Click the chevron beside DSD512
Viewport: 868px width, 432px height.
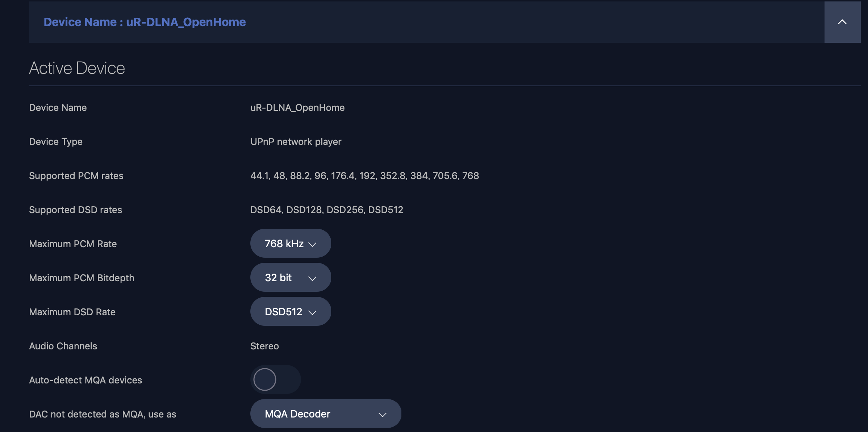pyautogui.click(x=312, y=313)
